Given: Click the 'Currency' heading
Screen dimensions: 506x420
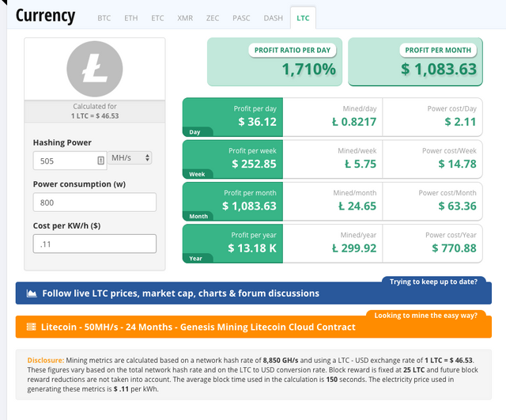Looking at the screenshot, I should [45, 16].
